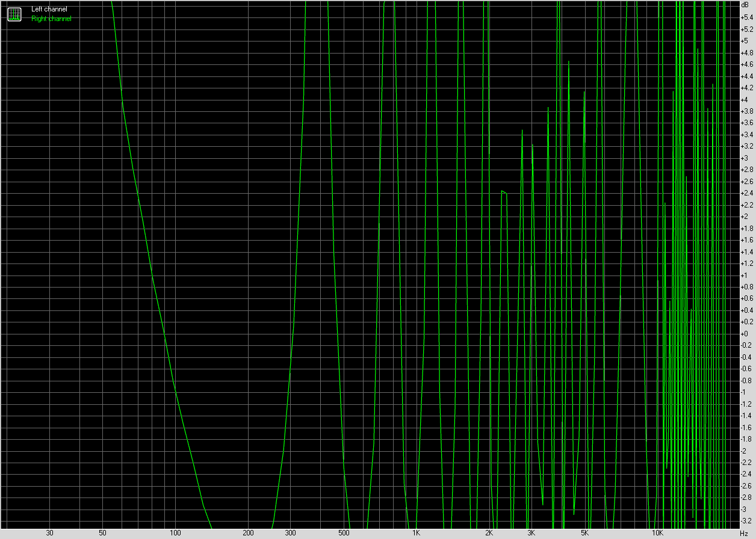Click the "200" frequency axis label
This screenshot has height=539, width=756.
248,534
